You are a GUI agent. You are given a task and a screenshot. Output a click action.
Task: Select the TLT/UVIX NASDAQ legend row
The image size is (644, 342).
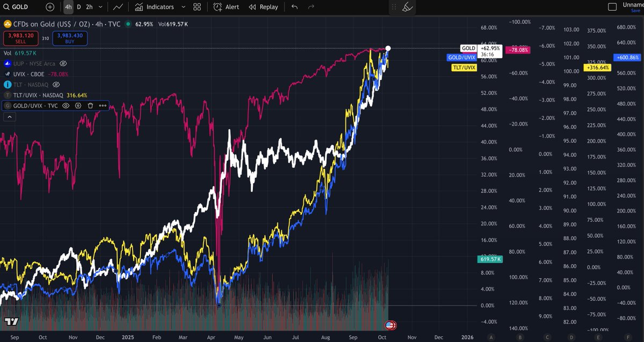click(x=46, y=95)
